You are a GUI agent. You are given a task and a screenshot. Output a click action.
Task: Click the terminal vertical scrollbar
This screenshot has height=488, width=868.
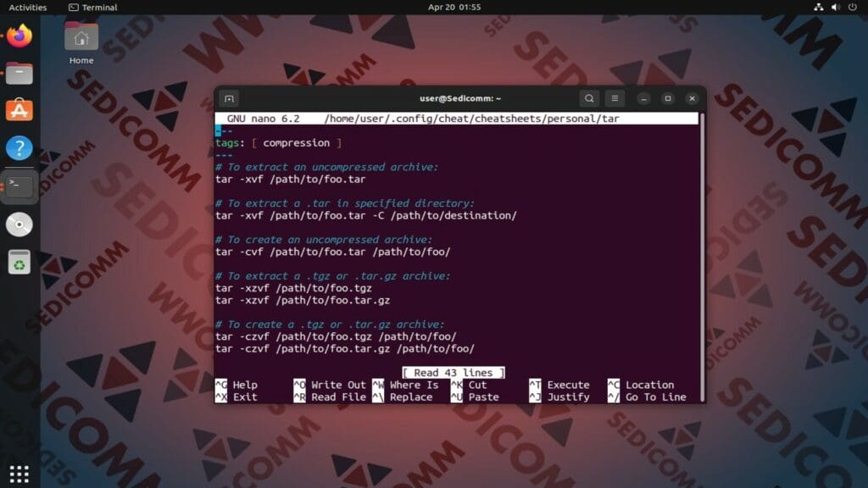coord(702,258)
